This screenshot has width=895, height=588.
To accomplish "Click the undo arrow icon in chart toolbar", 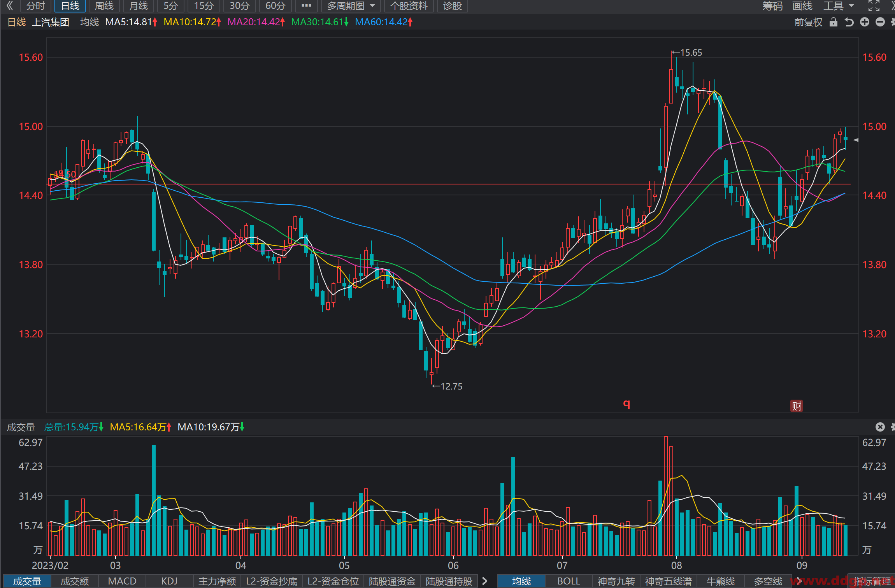I will point(849,22).
